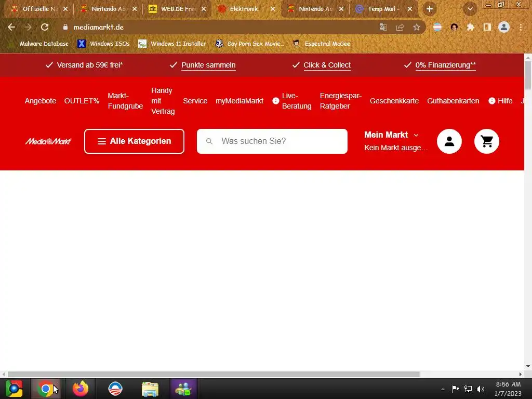Screen dimensions: 532x399
Task: Close the WEB.DE tab
Action: [x=204, y=9]
